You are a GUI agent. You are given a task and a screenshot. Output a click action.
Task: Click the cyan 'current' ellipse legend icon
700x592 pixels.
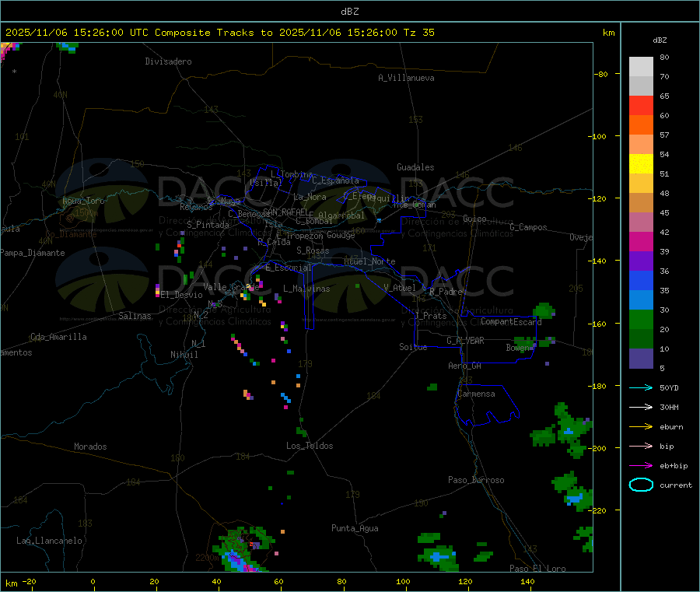point(641,485)
